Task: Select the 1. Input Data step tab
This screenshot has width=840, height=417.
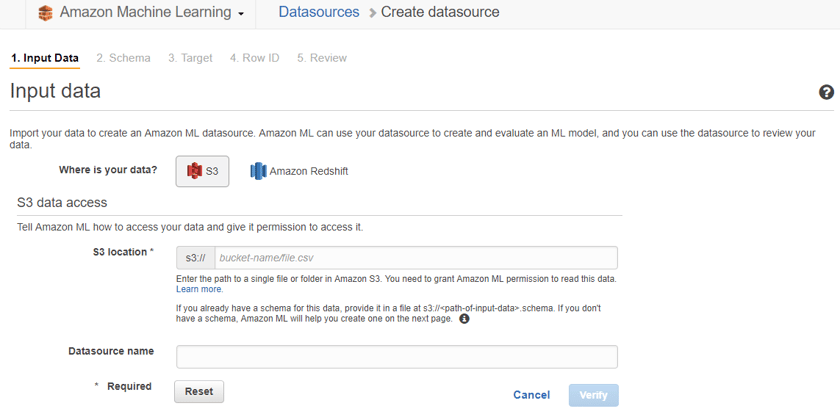Action: [x=45, y=58]
